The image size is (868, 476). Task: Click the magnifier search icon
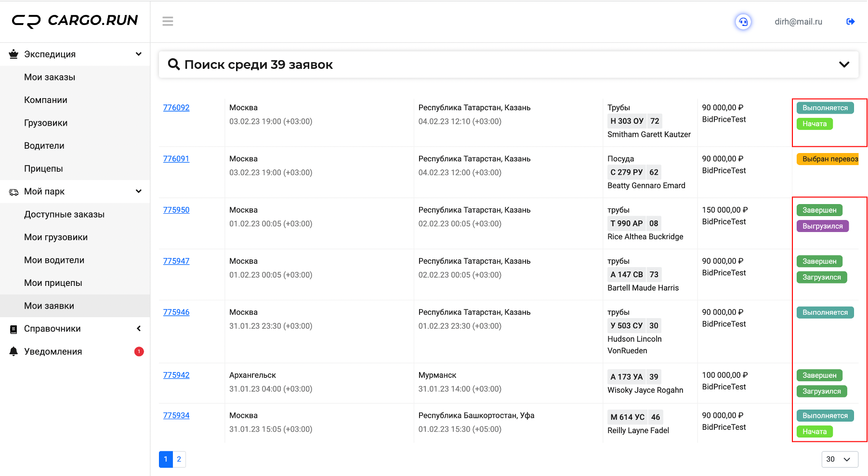pyautogui.click(x=173, y=64)
